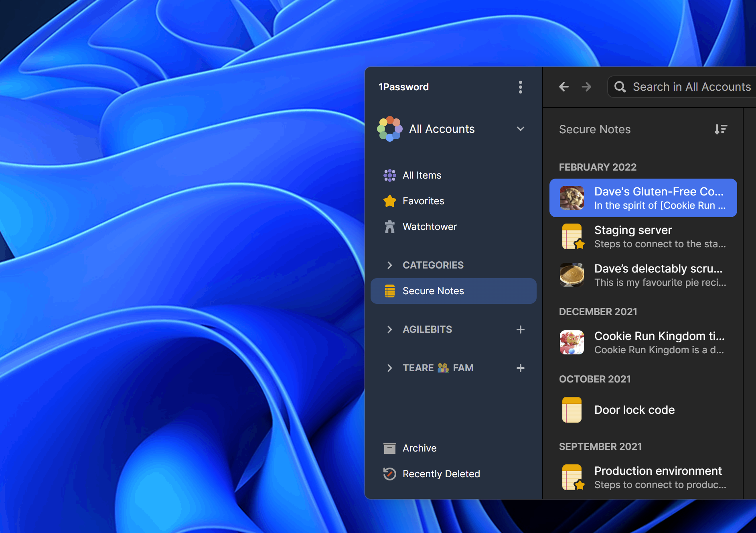Screen dimensions: 756x533
Task: Add a new item to TEARE FAM
Action: (520, 368)
